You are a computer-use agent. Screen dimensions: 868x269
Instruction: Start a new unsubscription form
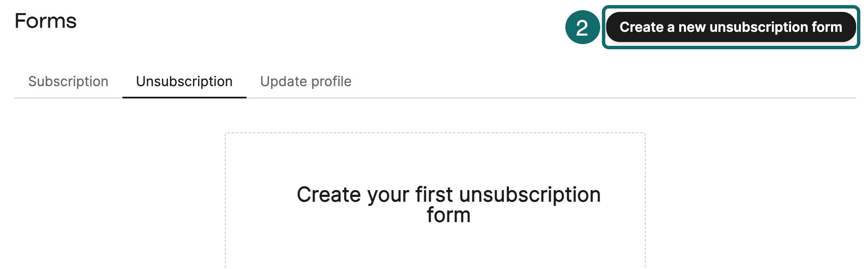(730, 27)
